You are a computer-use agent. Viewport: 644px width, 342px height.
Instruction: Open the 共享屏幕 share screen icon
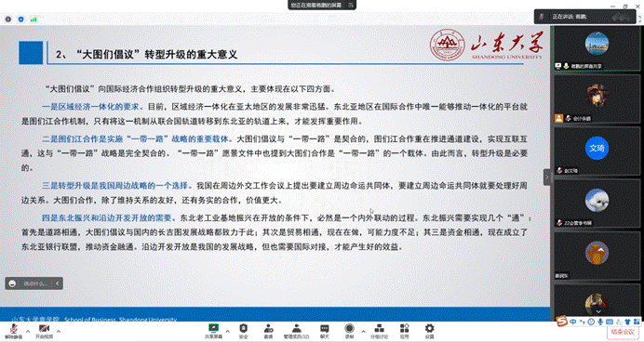213,331
